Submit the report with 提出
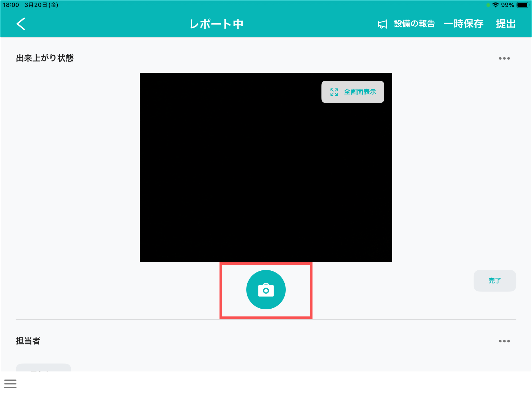 pos(506,24)
